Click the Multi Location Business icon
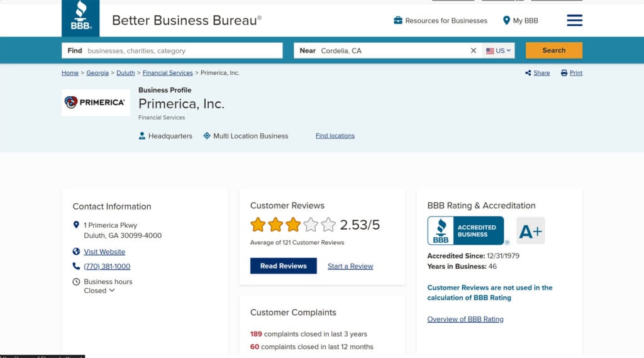 pyautogui.click(x=207, y=136)
